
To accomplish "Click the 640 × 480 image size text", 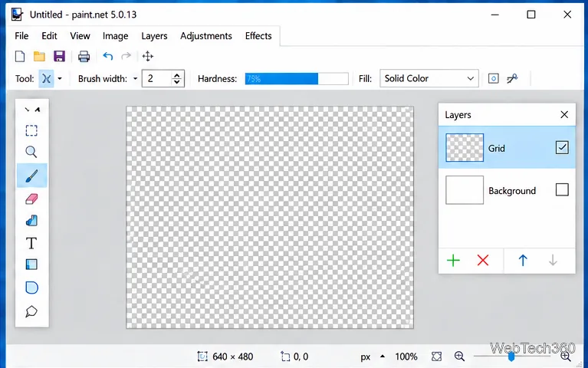I will pyautogui.click(x=232, y=356).
